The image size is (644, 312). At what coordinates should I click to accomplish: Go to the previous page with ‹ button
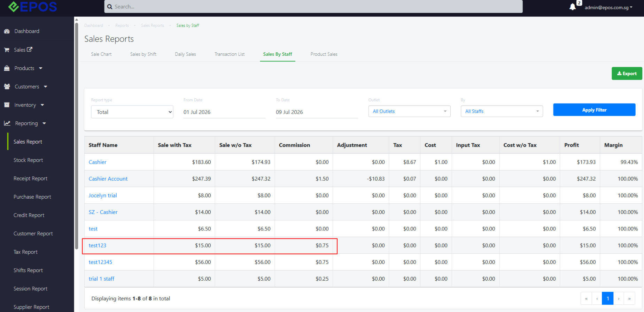[x=597, y=298]
